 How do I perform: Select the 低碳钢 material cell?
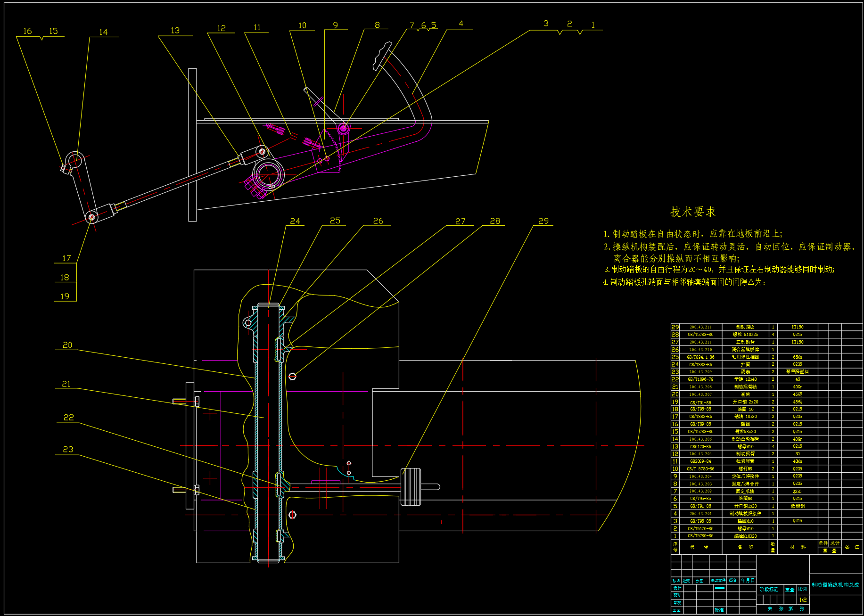(797, 506)
